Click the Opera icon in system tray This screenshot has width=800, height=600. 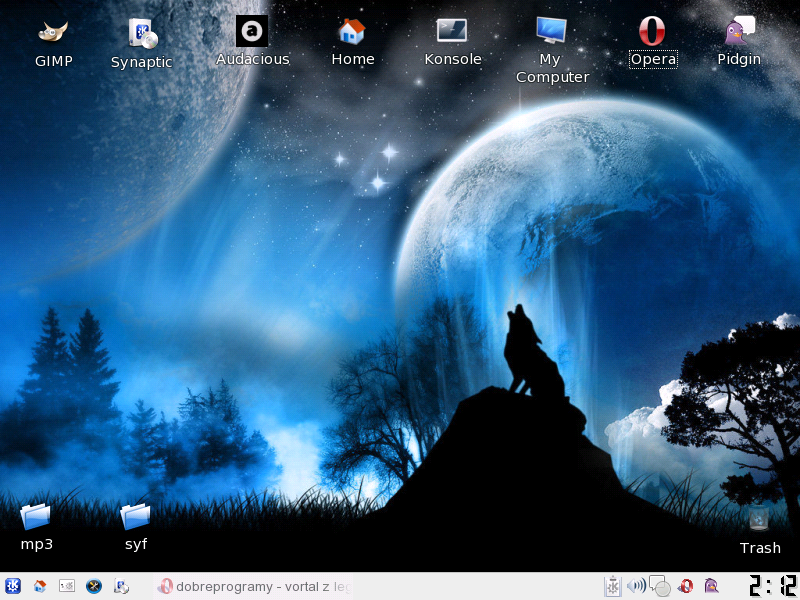[x=685, y=586]
